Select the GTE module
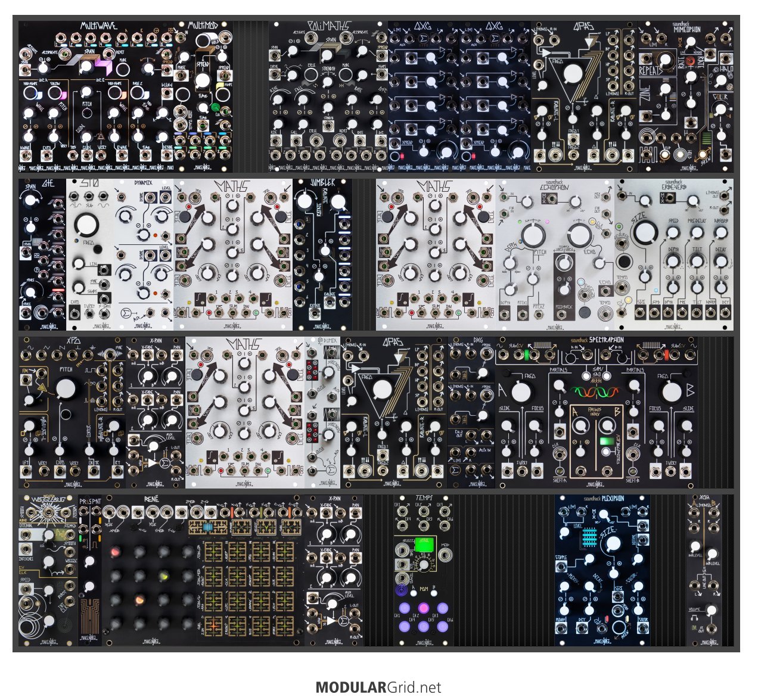 [x=42, y=254]
